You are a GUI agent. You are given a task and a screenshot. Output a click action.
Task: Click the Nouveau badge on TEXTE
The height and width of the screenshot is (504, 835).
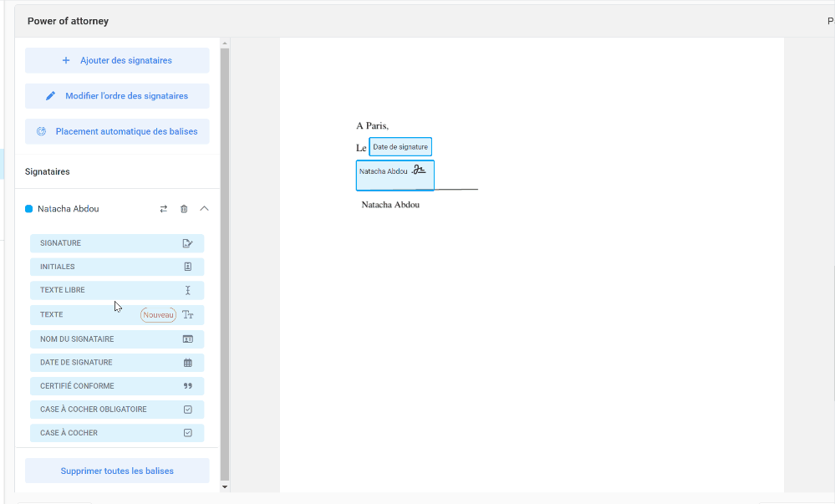click(158, 315)
